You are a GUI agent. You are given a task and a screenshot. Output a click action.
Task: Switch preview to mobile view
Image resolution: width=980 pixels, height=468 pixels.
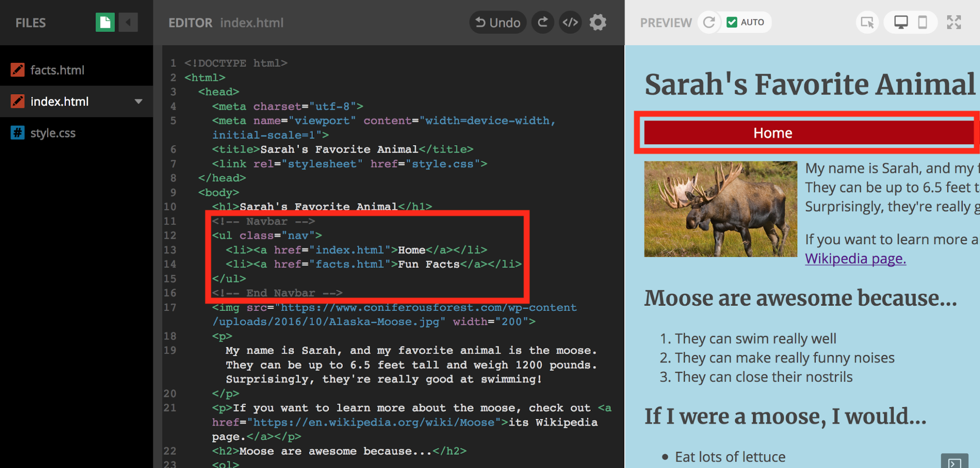[922, 23]
